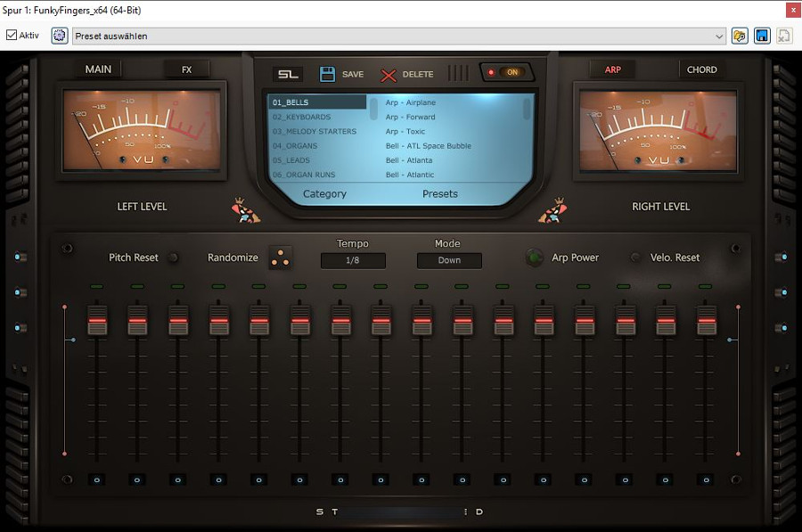This screenshot has width=802, height=532.
Task: Open the Tempo 1/8 dropdown
Action: click(353, 260)
